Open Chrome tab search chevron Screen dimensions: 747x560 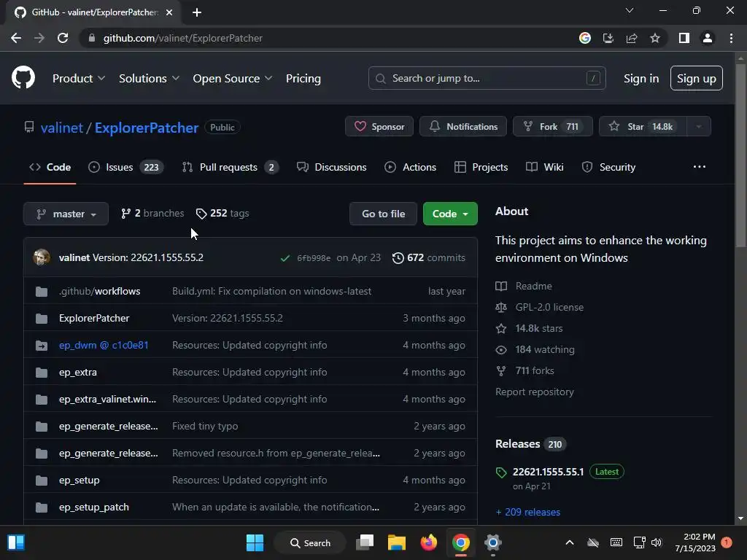(x=630, y=10)
